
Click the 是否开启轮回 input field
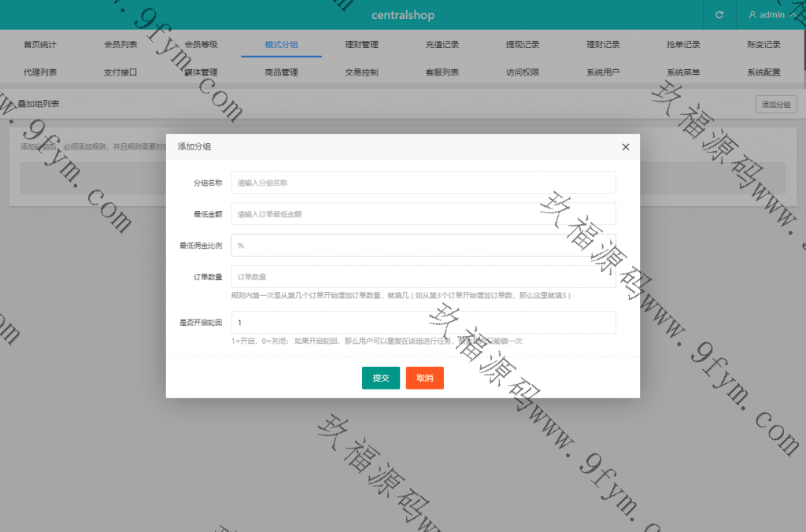click(x=423, y=323)
